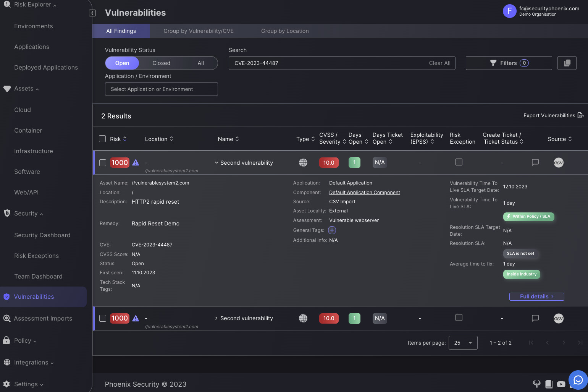The height and width of the screenshot is (392, 588).
Task: Click the red 1000 risk badge in first row
Action: click(120, 163)
